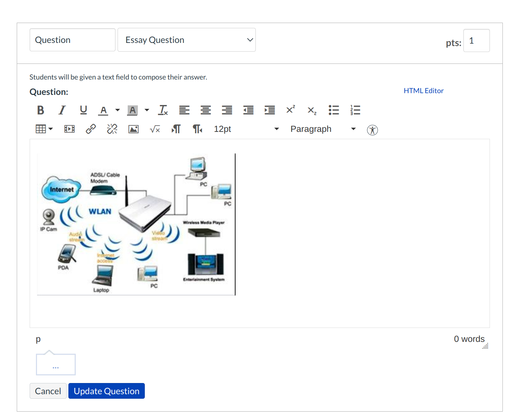Insert a bulleted list
Image resolution: width=522 pixels, height=420 pixels.
coord(334,110)
